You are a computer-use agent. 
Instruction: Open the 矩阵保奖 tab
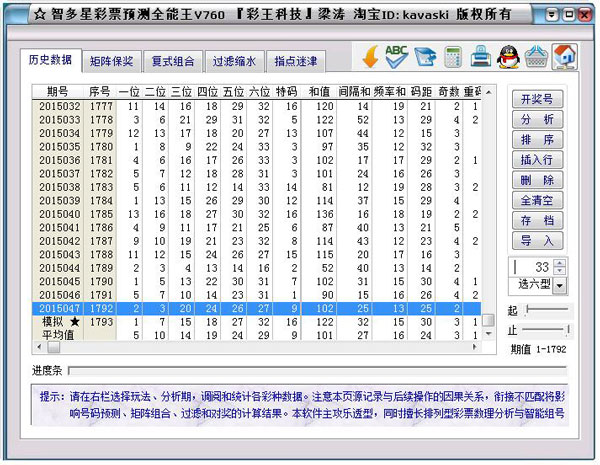pos(111,61)
